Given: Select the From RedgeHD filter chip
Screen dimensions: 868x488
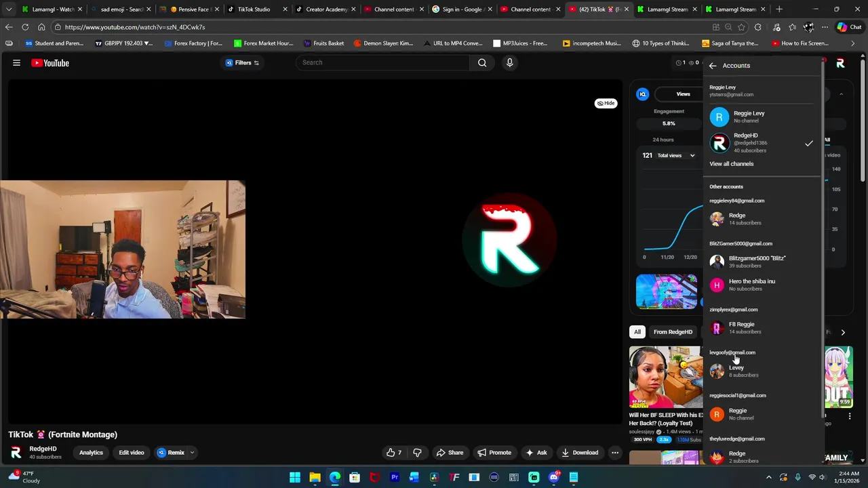Looking at the screenshot, I should coord(673,332).
